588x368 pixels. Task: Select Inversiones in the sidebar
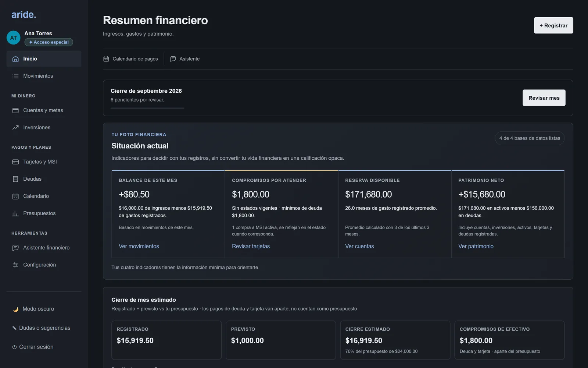44,127
